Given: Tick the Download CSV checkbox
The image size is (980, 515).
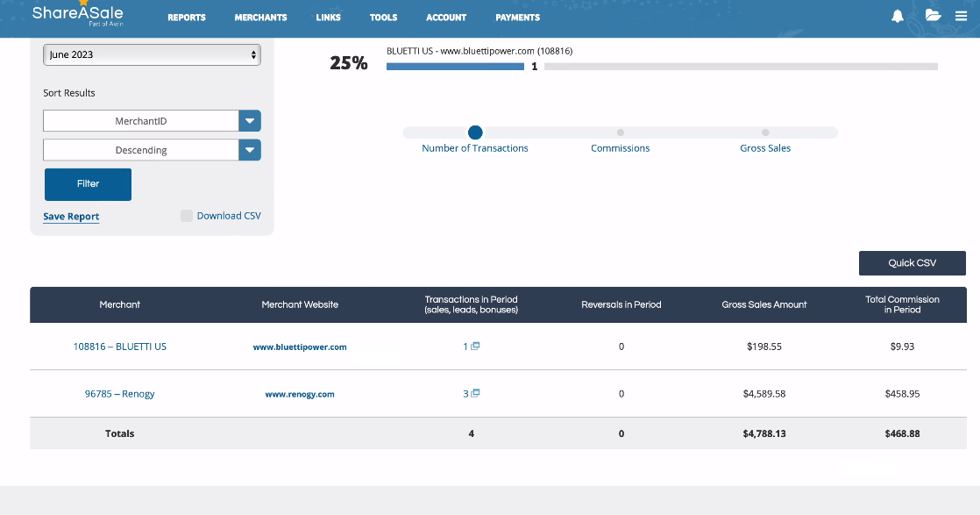Looking at the screenshot, I should 186,216.
